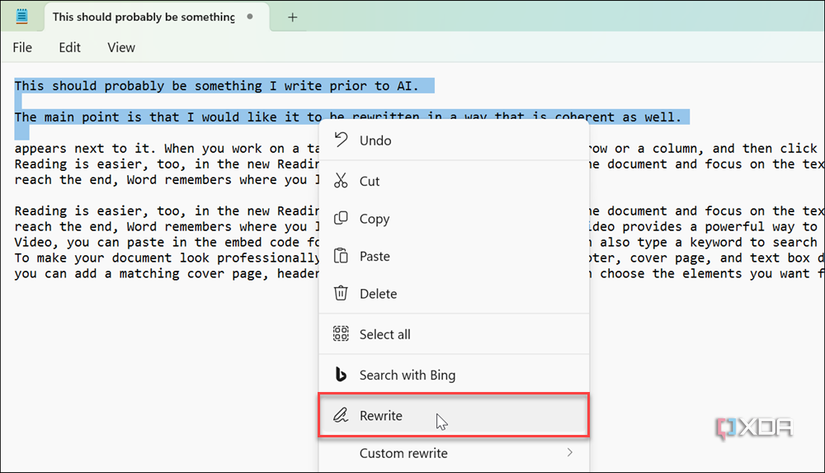Choose Select all from the context menu
The width and height of the screenshot is (825, 473).
454,334
